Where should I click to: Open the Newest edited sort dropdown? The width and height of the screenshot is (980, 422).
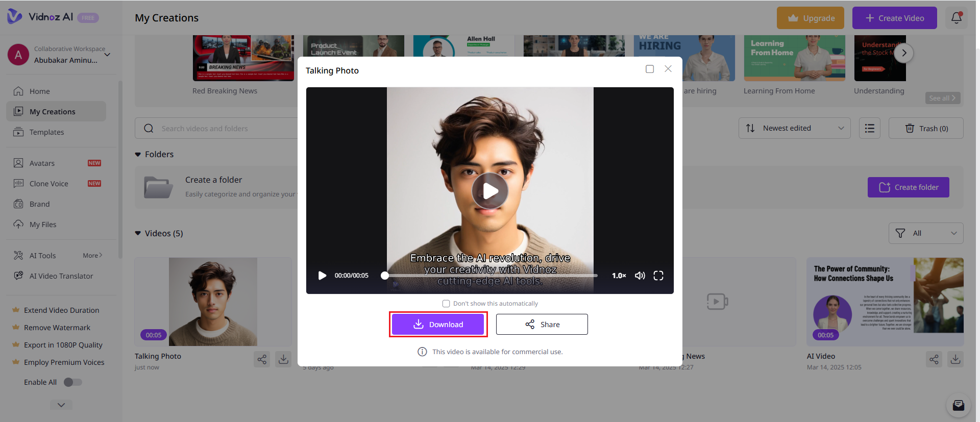coord(795,128)
